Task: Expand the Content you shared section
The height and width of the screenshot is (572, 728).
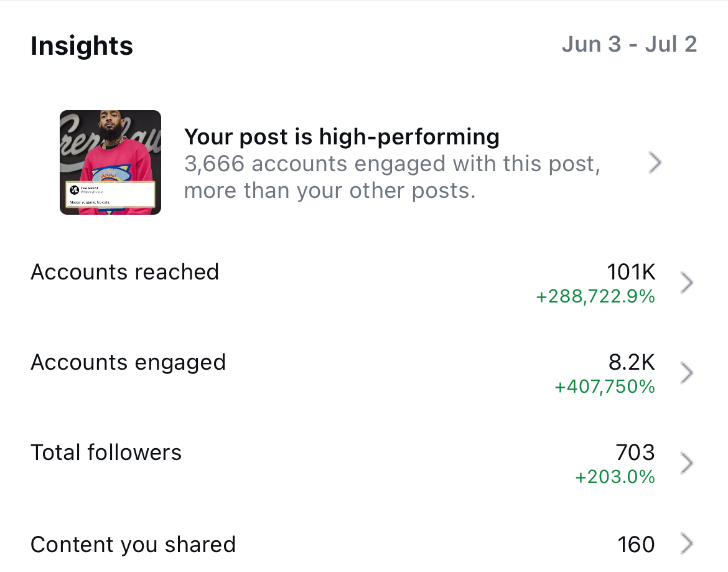Action: point(688,544)
